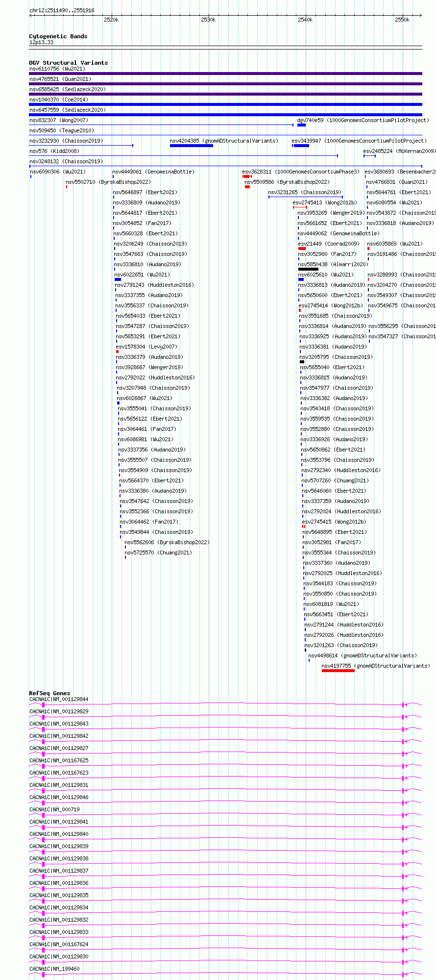Click the blue nsv6025610 (Wu2021) bar

point(301,279)
